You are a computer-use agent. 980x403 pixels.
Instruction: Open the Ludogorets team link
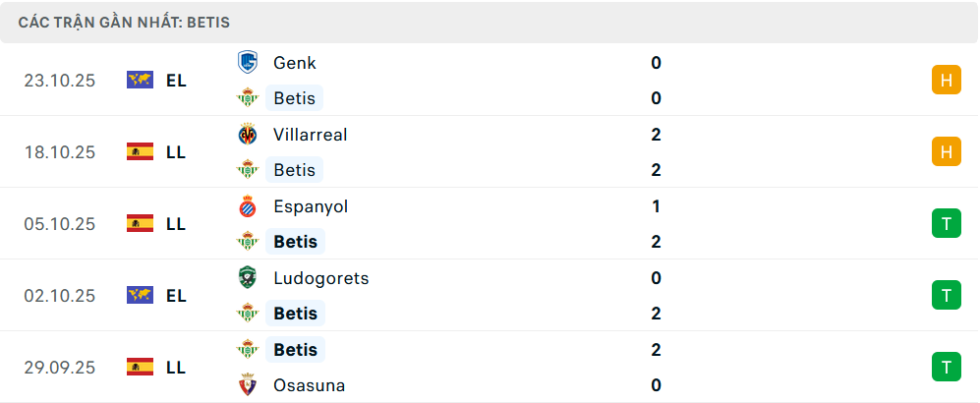(320, 278)
